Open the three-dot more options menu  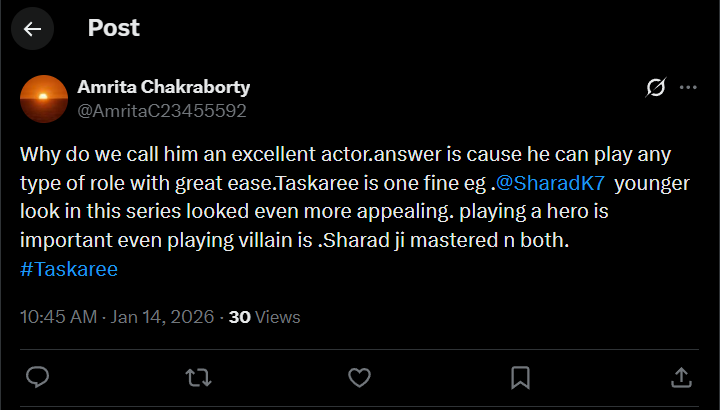pos(688,88)
